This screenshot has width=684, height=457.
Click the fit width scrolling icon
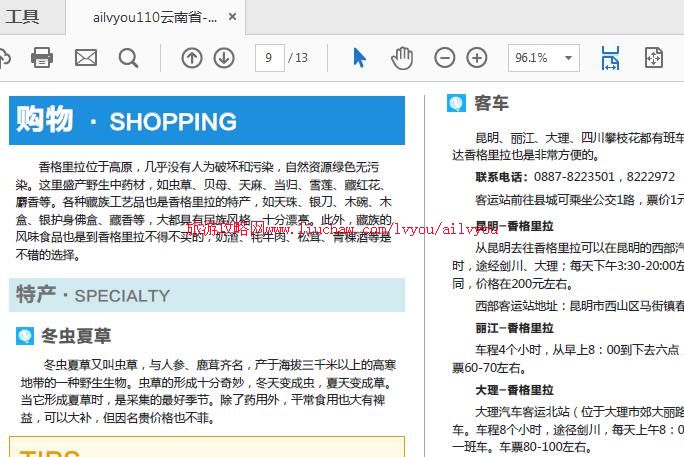pyautogui.click(x=610, y=58)
